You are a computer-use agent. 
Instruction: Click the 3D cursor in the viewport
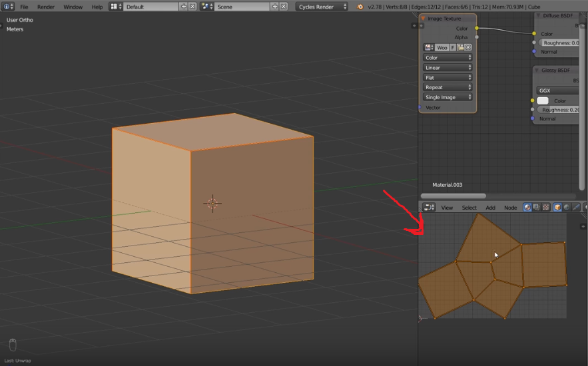212,204
